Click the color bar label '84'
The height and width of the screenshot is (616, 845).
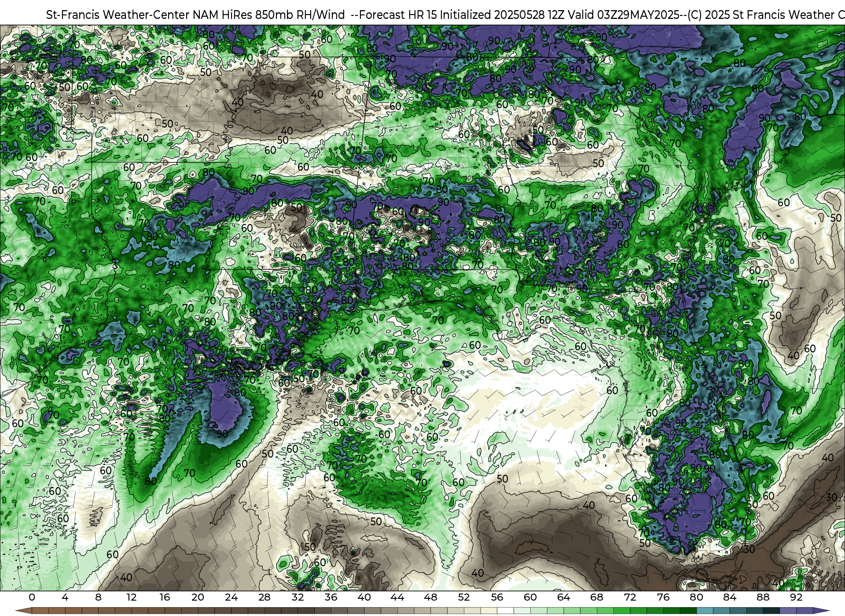point(730,598)
